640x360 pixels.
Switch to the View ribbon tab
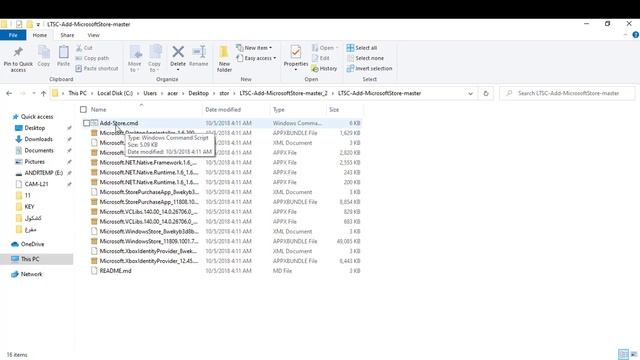93,35
